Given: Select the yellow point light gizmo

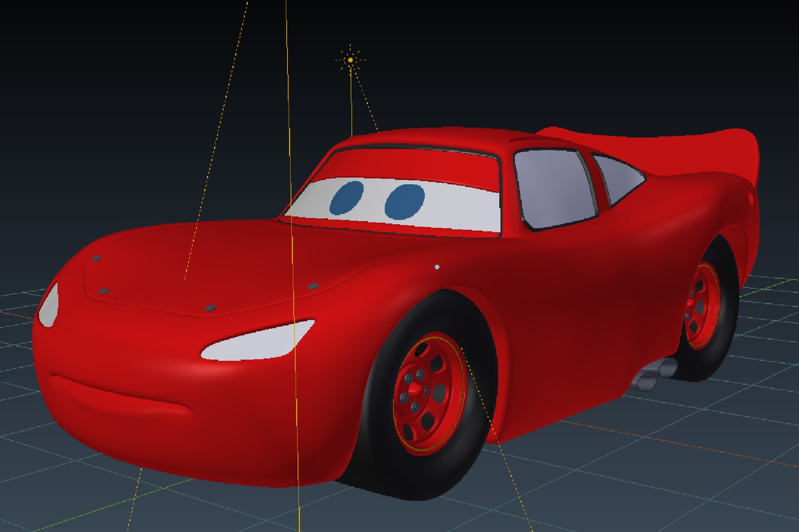Looking at the screenshot, I should click(350, 60).
